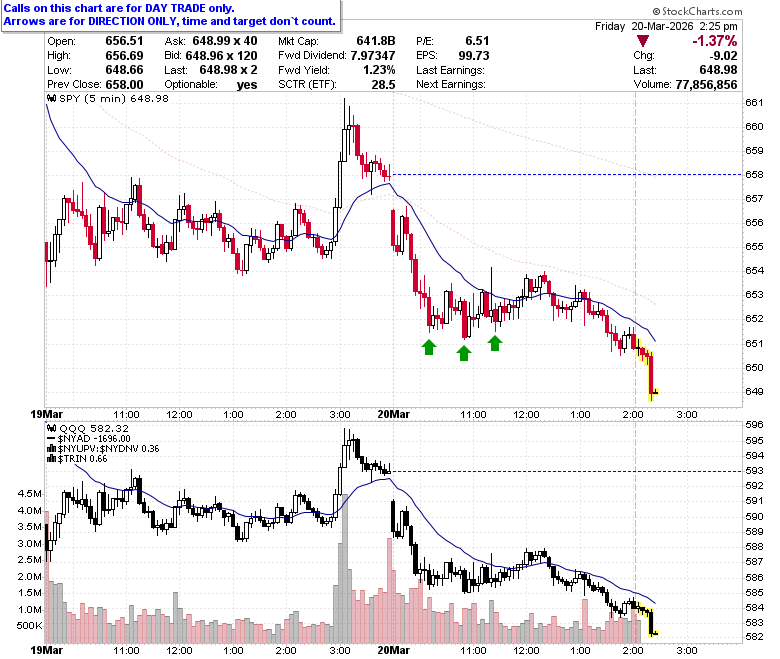Click the $NYAD -1696.00 legend text
The image size is (780, 659).
(95, 439)
